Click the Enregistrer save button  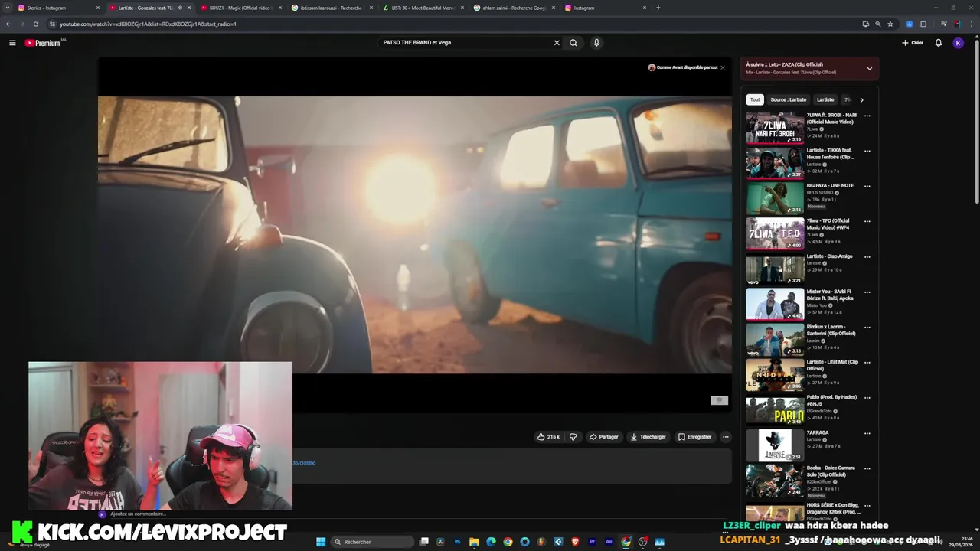point(694,437)
